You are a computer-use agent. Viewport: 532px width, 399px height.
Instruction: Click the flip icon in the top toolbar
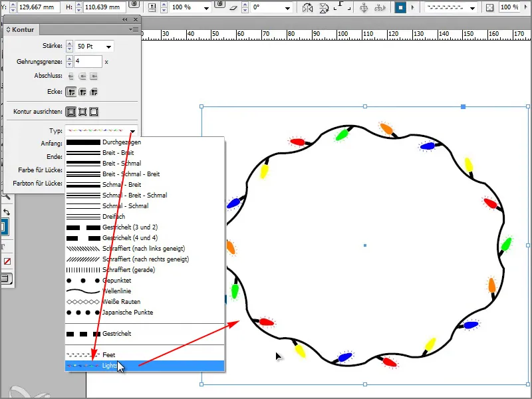pyautogui.click(x=323, y=8)
